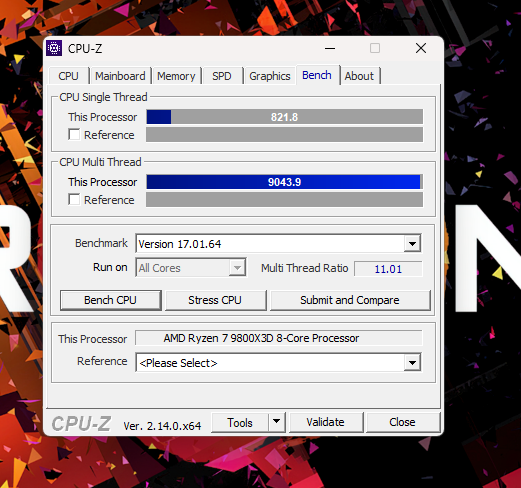Click the Stress CPU button
521x488 pixels.
click(215, 300)
